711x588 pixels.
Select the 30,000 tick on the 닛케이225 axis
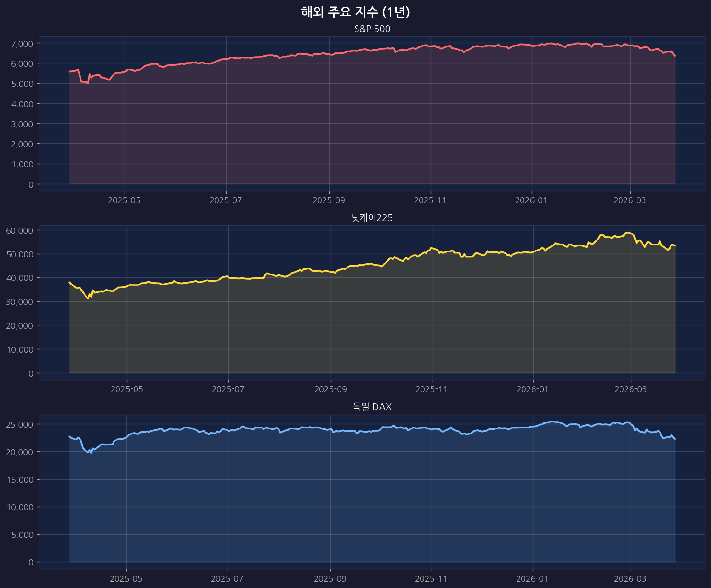20,302
